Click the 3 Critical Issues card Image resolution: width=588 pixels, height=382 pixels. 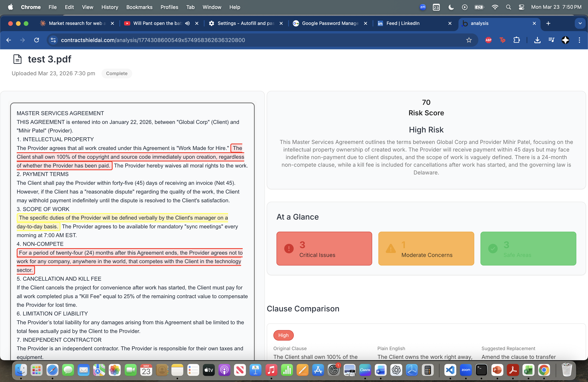pos(324,249)
